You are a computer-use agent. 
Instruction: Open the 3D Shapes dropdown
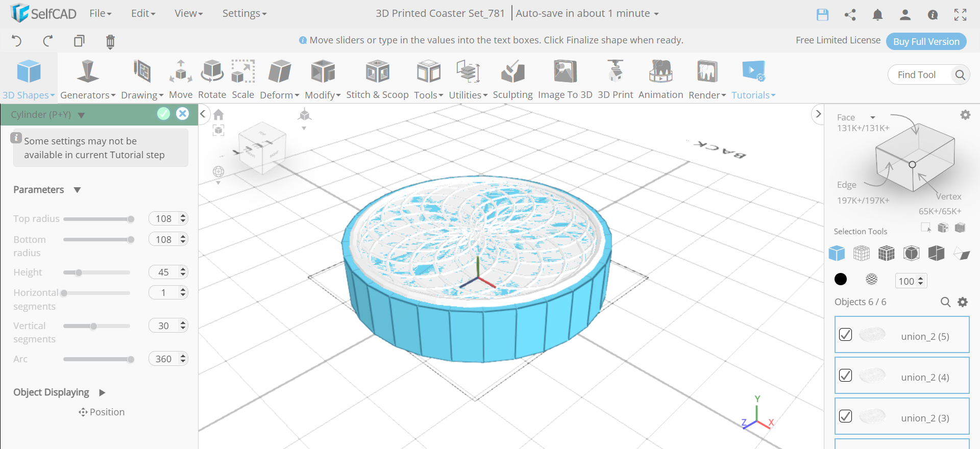(29, 80)
